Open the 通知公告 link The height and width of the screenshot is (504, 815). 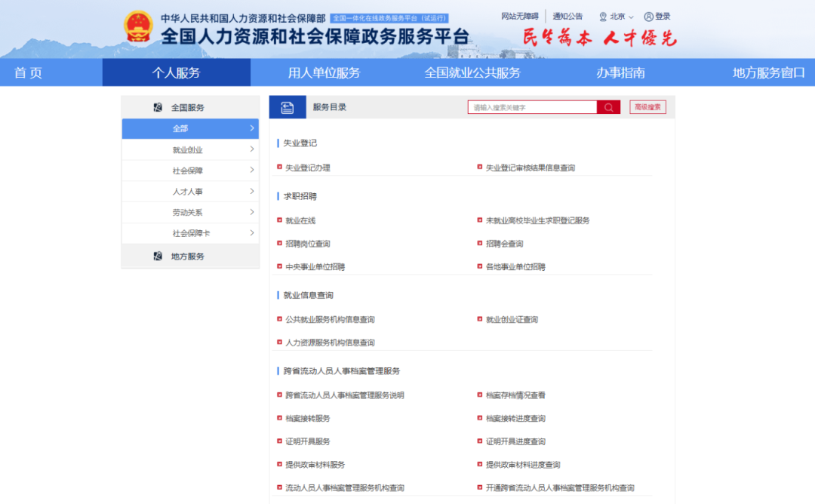[x=567, y=16]
